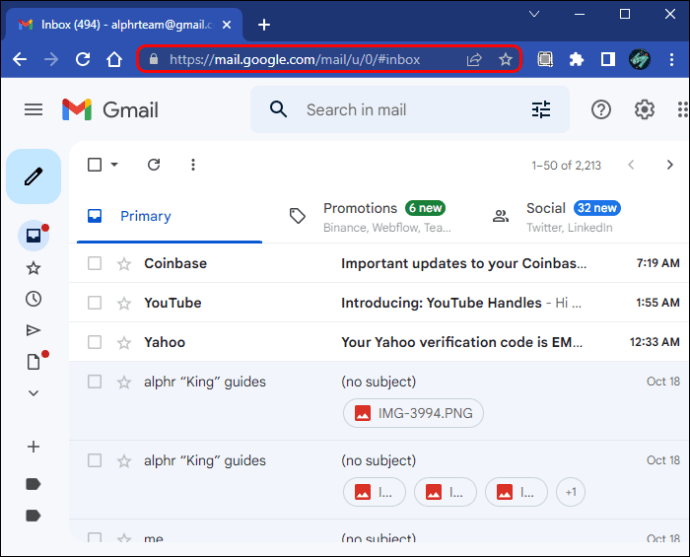Open Google apps grid icon
The width and height of the screenshot is (690, 557).
click(x=683, y=110)
